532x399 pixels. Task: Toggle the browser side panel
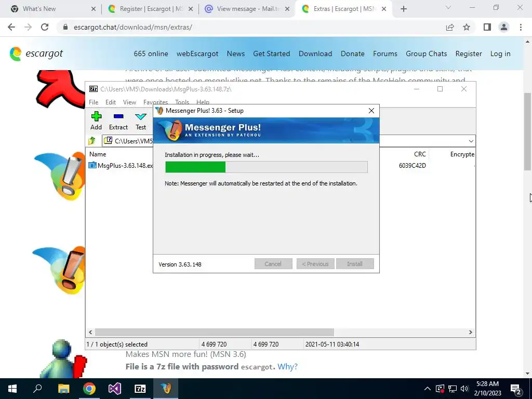(x=487, y=27)
